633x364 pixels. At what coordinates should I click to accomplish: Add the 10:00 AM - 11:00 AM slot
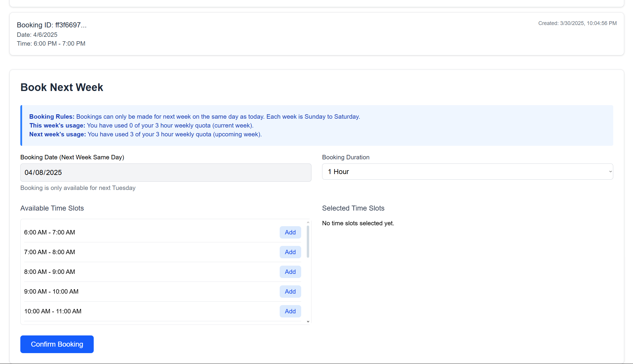pyautogui.click(x=290, y=311)
